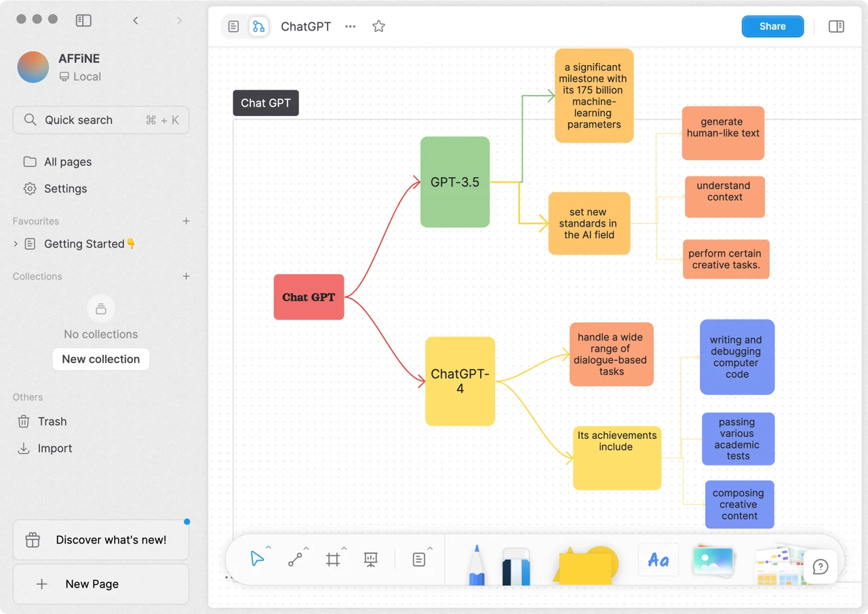Viewport: 868px width, 614px height.
Task: Expand the note tool options caret
Action: pyautogui.click(x=431, y=548)
